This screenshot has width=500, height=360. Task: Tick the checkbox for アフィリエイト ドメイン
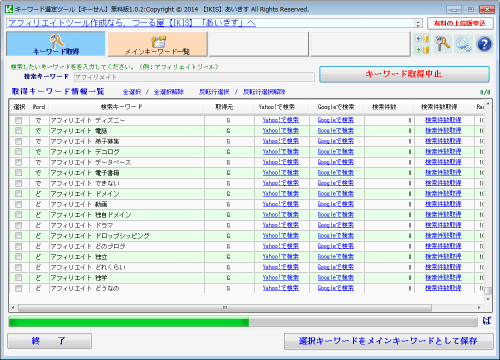pos(19,194)
